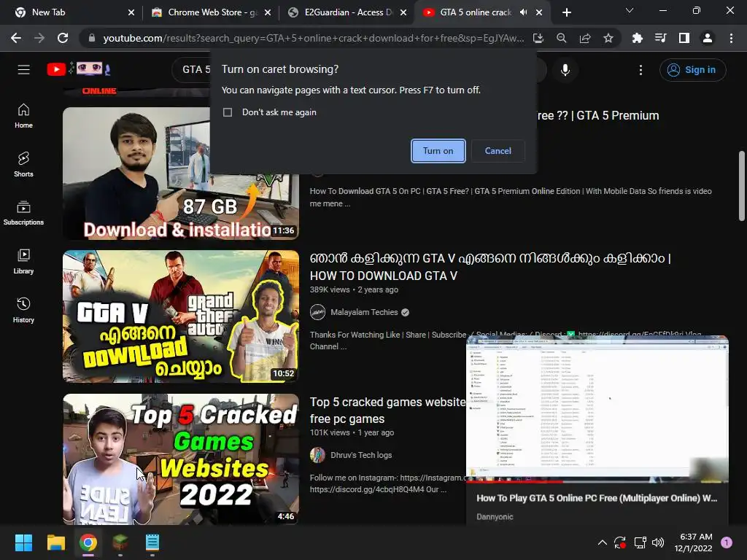Close the Chrome Web Store tab
Viewport: 747px width, 560px height.
coord(268,12)
